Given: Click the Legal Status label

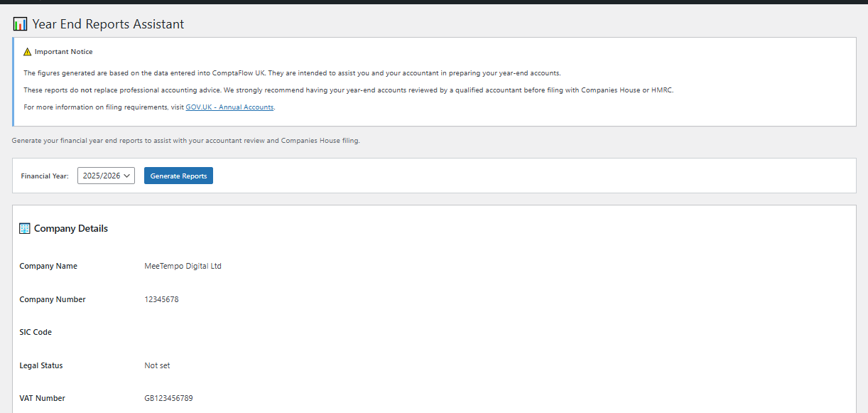Looking at the screenshot, I should tap(41, 365).
